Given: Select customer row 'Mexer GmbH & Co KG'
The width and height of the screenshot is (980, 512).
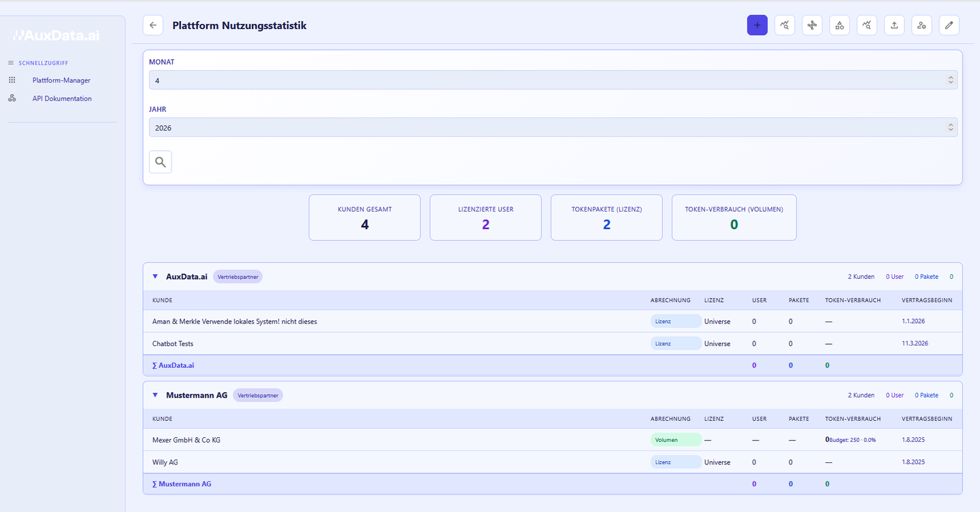Looking at the screenshot, I should point(553,440).
